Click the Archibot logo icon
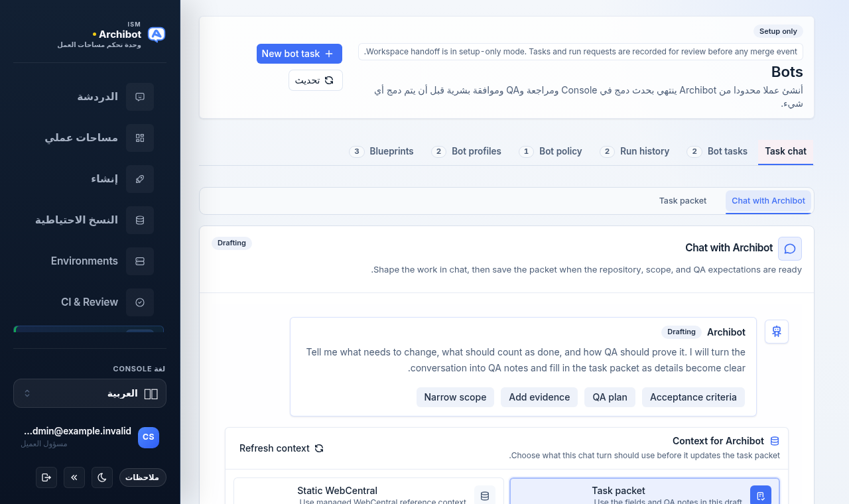This screenshot has height=504, width=849. click(157, 34)
